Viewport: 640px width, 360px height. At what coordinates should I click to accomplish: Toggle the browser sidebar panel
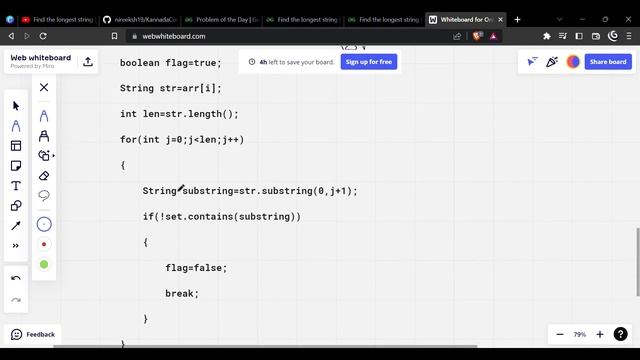click(579, 36)
